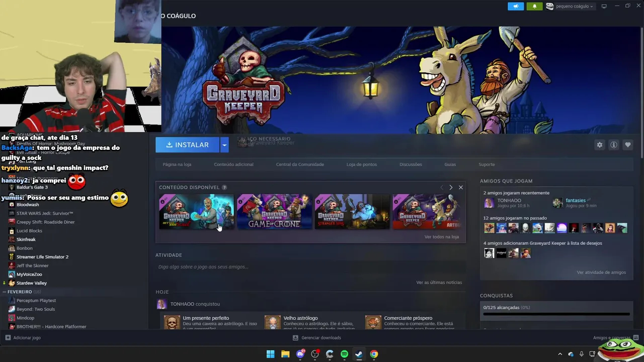The width and height of the screenshot is (644, 362).
Task: Select BROTHER!!! - Hardcore Platformer
Action: click(x=51, y=327)
